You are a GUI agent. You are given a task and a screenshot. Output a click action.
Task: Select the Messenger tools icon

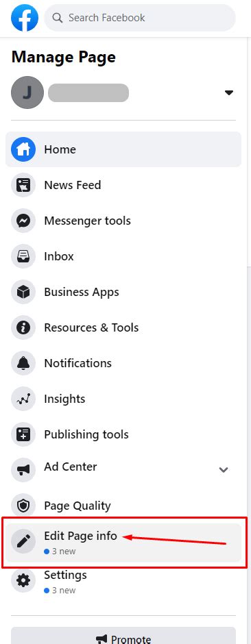tap(23, 221)
